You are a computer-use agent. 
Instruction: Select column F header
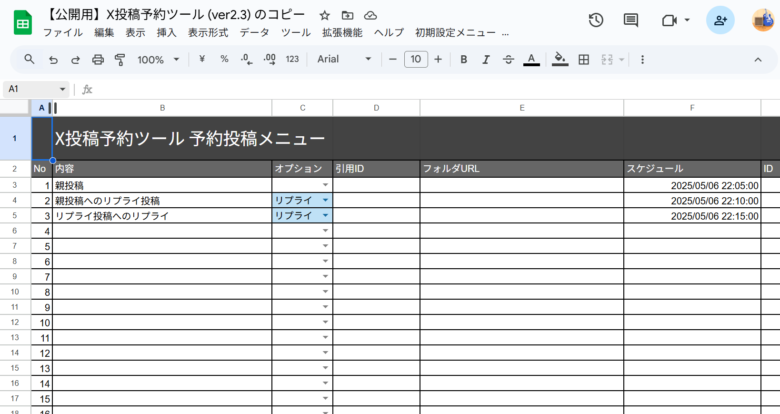(x=692, y=108)
